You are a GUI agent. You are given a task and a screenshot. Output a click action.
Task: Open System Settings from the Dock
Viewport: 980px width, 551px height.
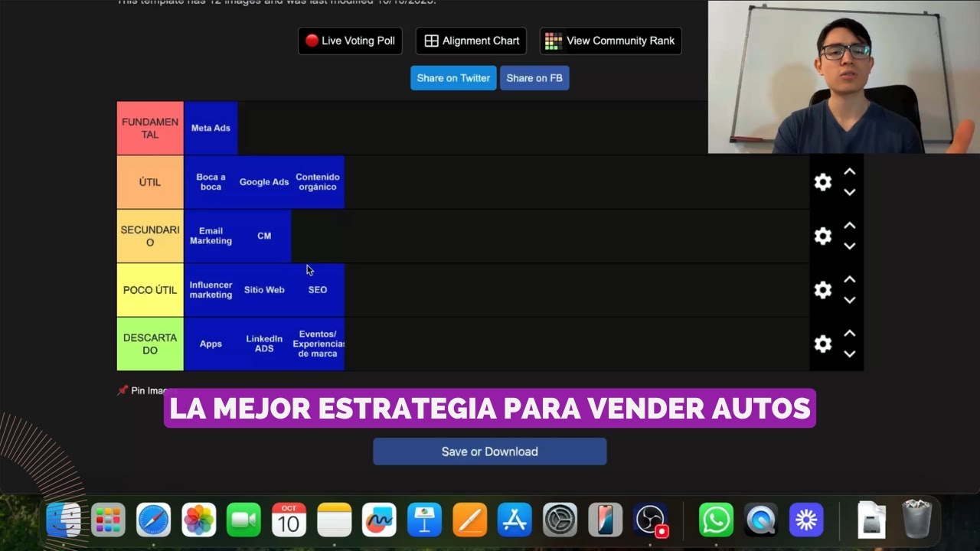point(560,520)
